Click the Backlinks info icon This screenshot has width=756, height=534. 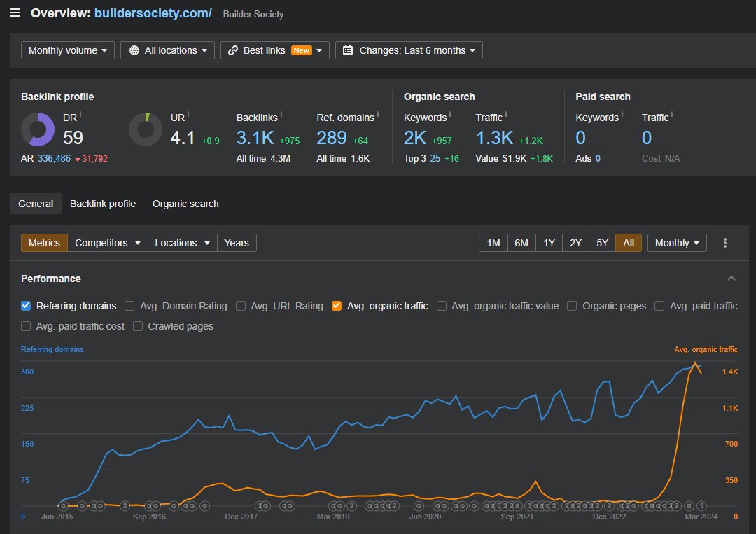pyautogui.click(x=281, y=115)
